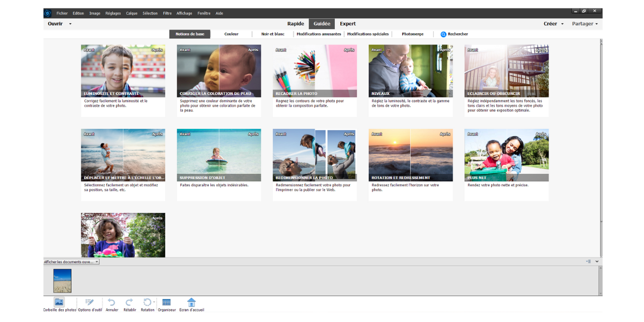The width and height of the screenshot is (644, 322).
Task: Select the Noir et blanc category
Action: [x=273, y=34]
